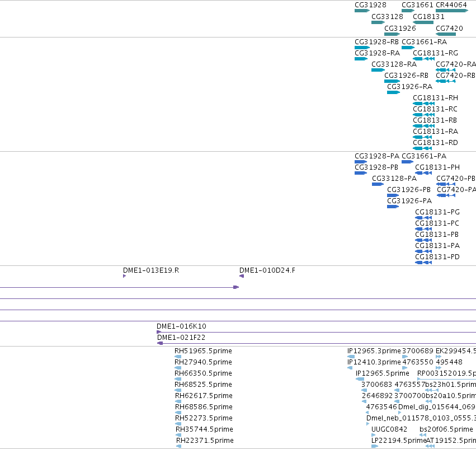Click the CG31926-RA transcript label
This screenshot has width=476, height=449.
pyautogui.click(x=409, y=87)
